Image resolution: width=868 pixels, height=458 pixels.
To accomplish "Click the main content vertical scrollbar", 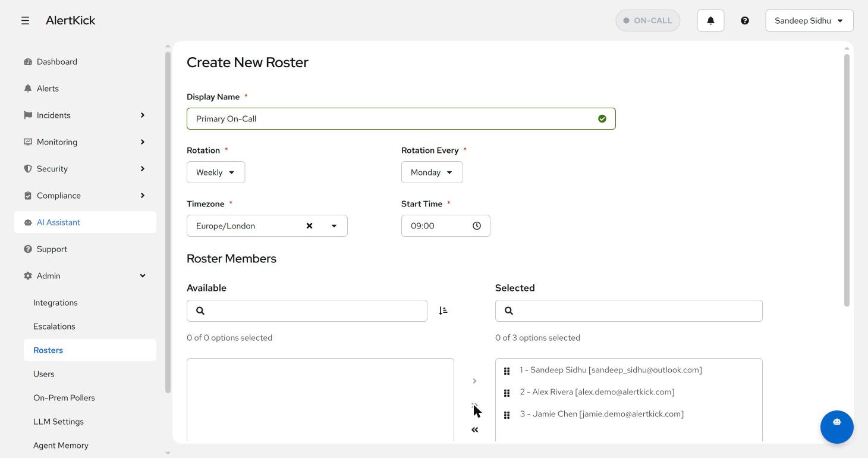I will tap(847, 180).
